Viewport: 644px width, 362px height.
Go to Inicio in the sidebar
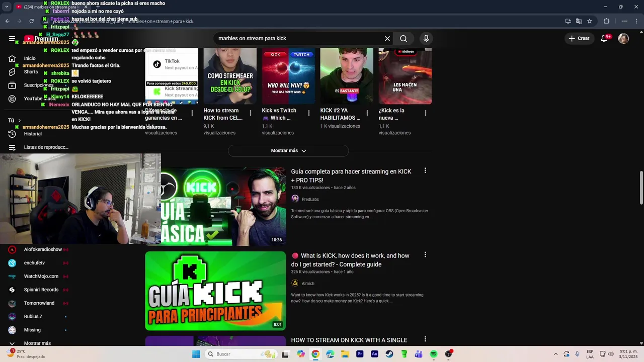[x=30, y=58]
